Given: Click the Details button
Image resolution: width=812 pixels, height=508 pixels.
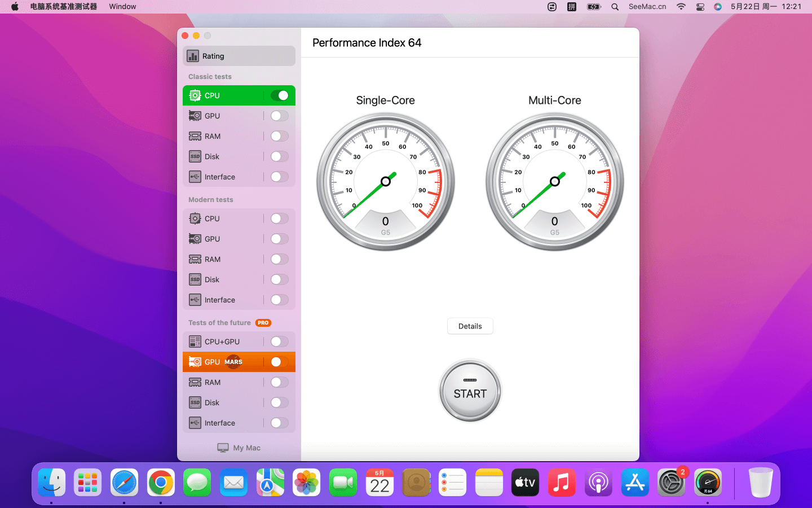Looking at the screenshot, I should pos(470,326).
